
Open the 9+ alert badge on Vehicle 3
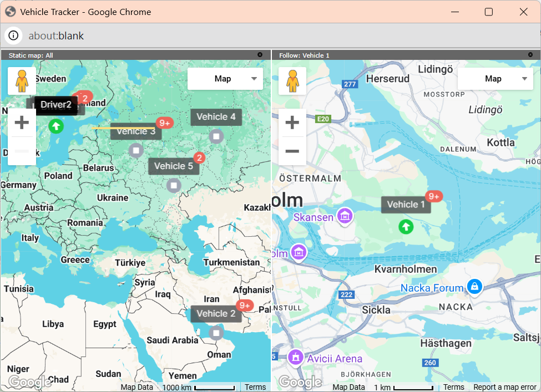165,123
